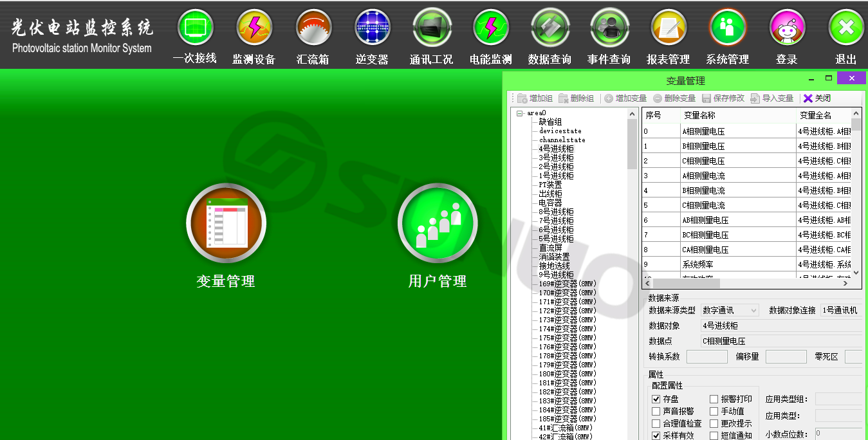Click the 增加组 button
The image size is (868, 440).
click(535, 98)
